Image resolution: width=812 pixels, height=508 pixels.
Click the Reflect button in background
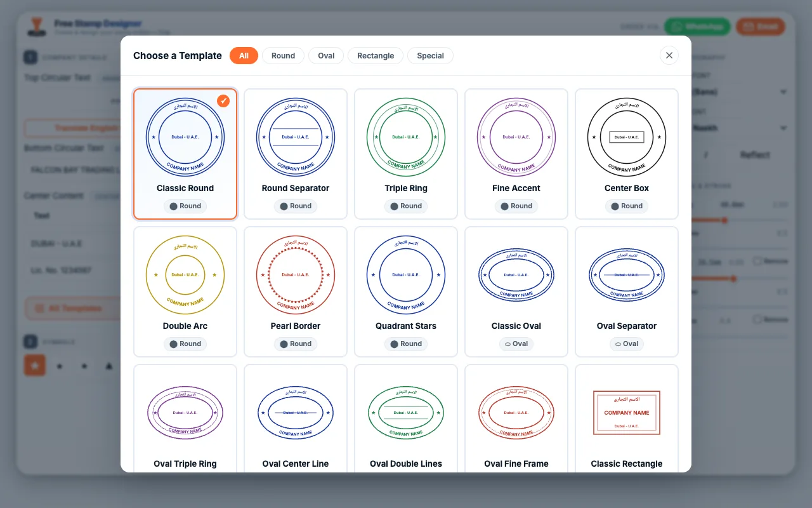755,155
